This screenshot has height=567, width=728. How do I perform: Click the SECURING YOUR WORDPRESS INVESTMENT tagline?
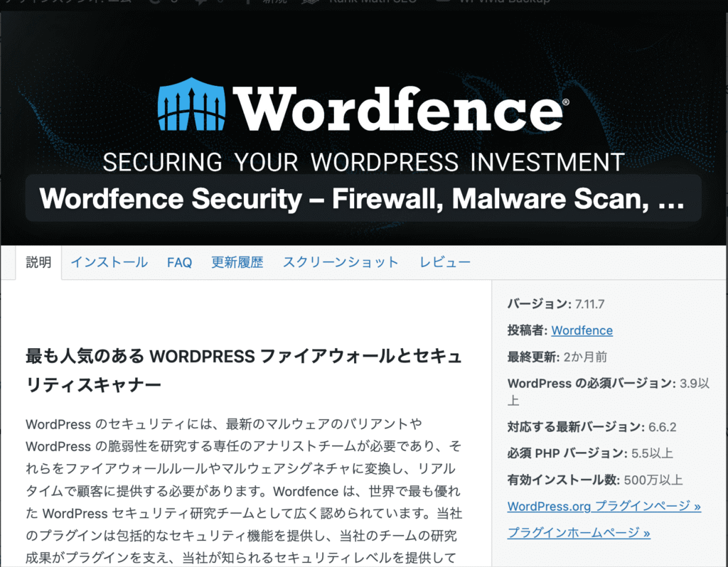(363, 162)
